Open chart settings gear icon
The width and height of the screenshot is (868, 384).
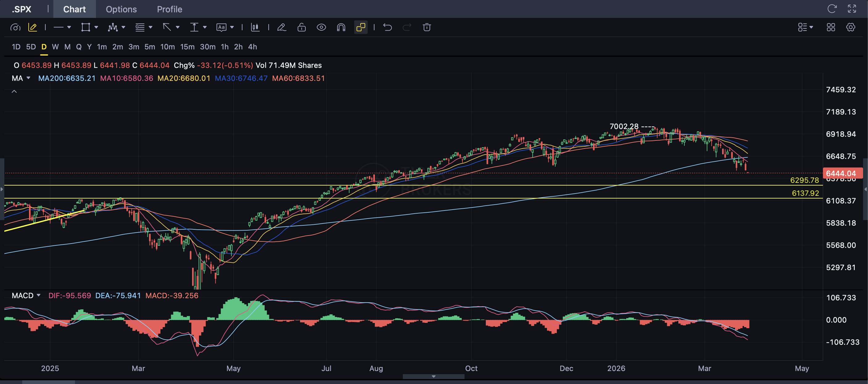click(x=850, y=27)
